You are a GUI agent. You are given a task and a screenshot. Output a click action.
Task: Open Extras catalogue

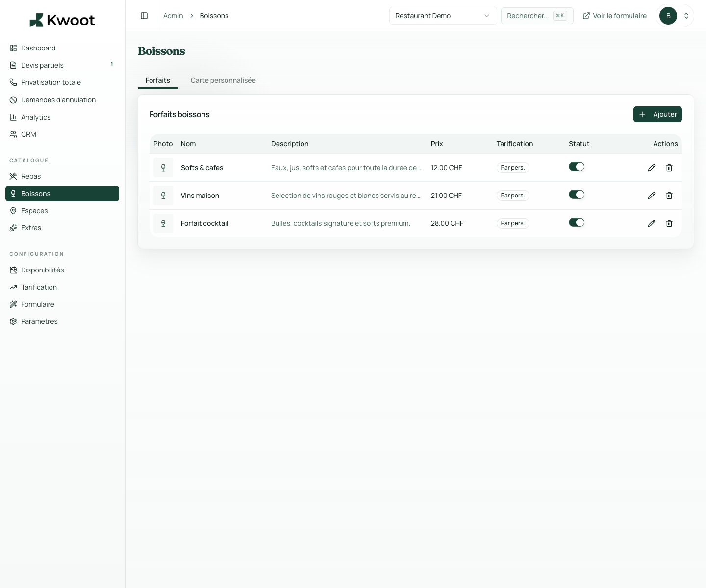(62, 228)
